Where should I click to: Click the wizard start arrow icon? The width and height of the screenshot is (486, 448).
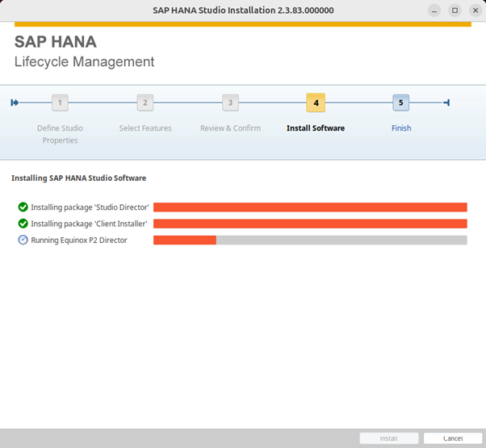coord(15,103)
